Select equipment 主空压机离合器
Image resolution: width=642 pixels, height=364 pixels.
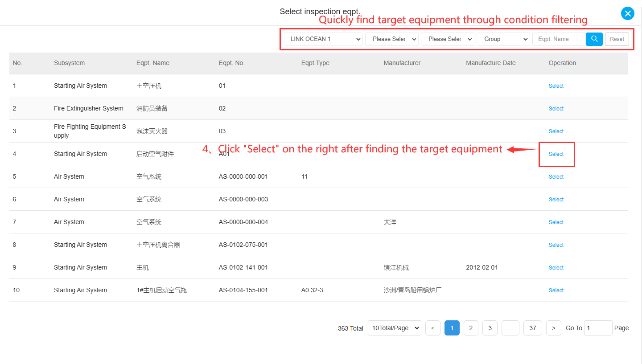(556, 245)
